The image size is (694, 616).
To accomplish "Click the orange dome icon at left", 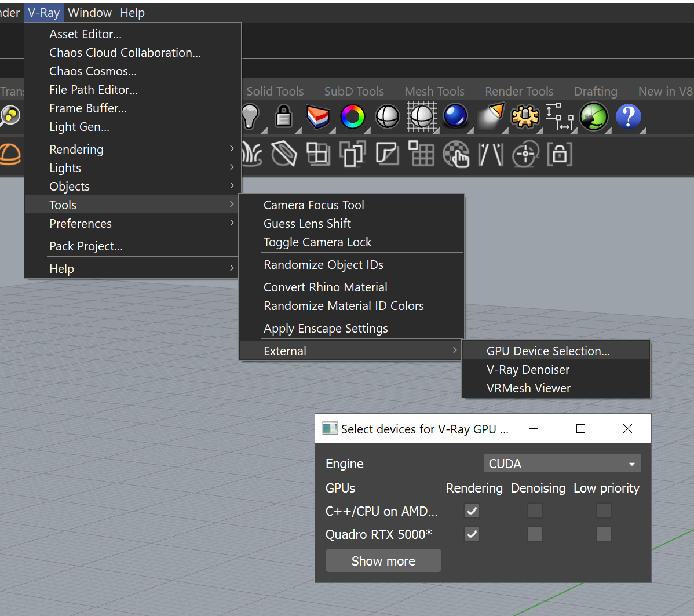I will tap(10, 155).
